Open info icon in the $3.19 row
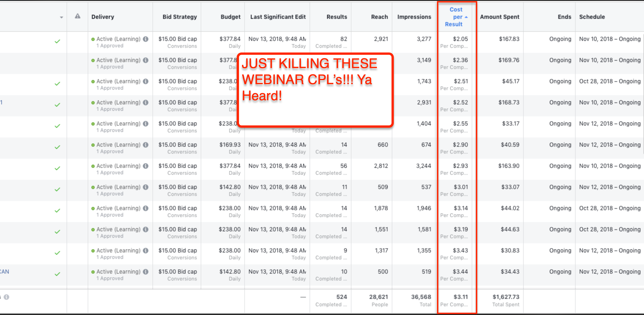The image size is (644, 315). tap(146, 229)
